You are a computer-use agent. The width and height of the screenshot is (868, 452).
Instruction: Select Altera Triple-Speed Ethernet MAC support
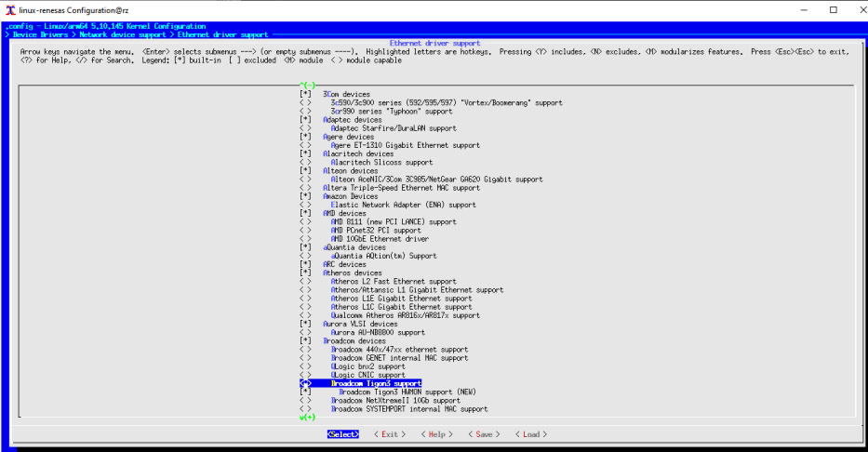(x=401, y=188)
